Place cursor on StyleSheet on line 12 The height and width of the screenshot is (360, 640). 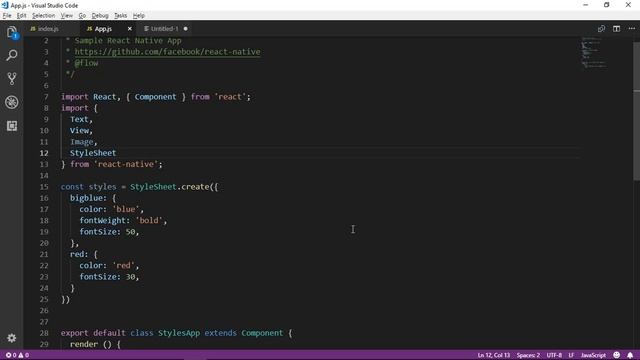tap(93, 153)
